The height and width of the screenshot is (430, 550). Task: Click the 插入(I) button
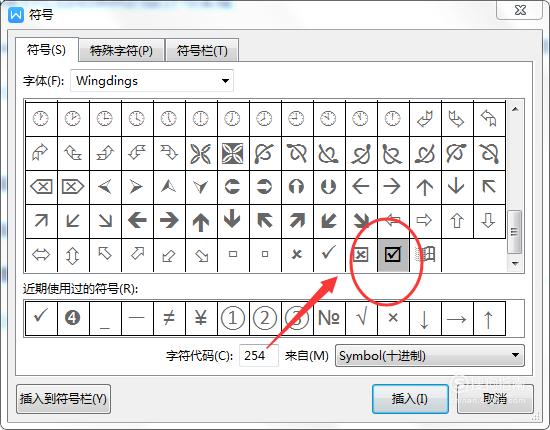410,399
